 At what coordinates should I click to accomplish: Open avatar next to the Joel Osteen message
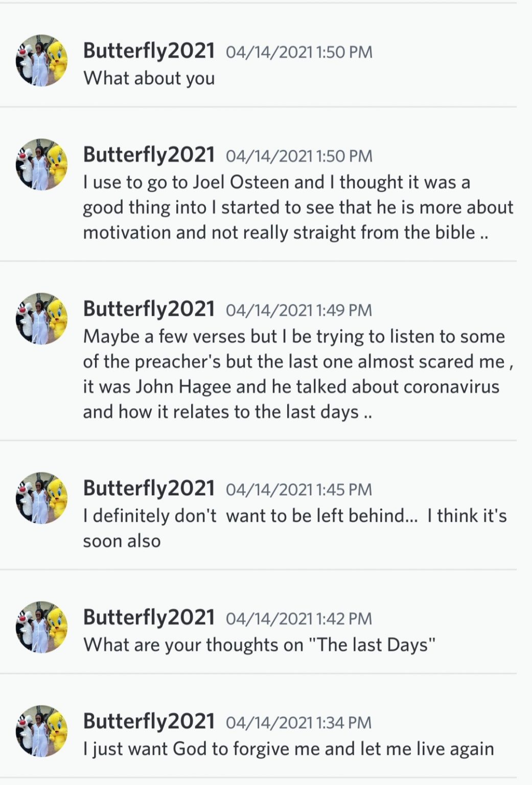(41, 164)
